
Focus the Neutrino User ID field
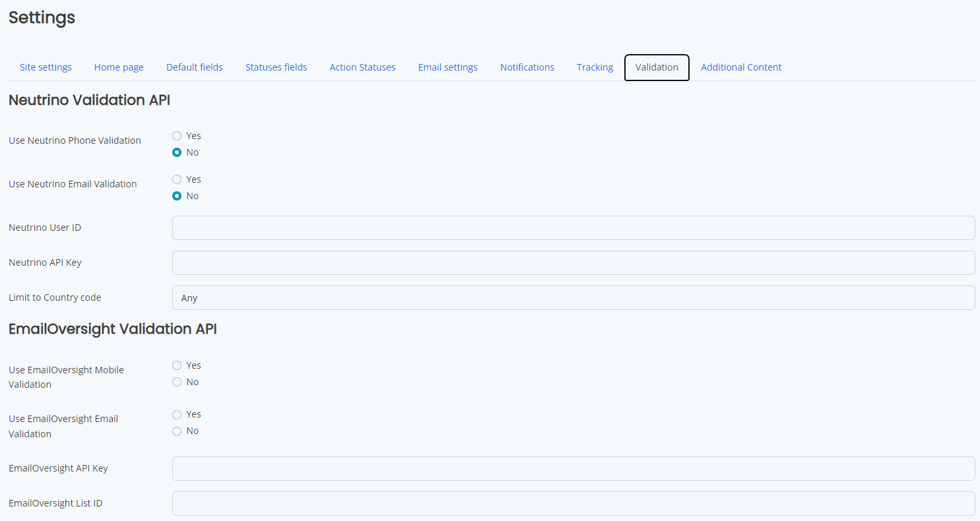(573, 228)
